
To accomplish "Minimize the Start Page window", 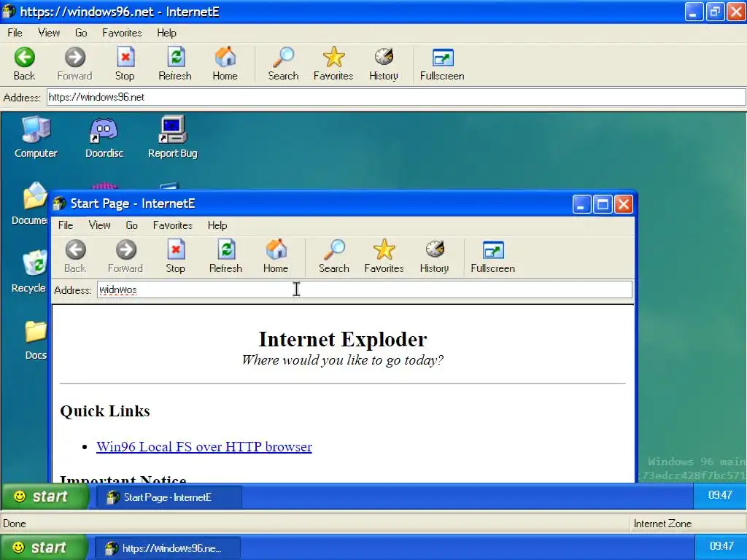I will (x=581, y=204).
